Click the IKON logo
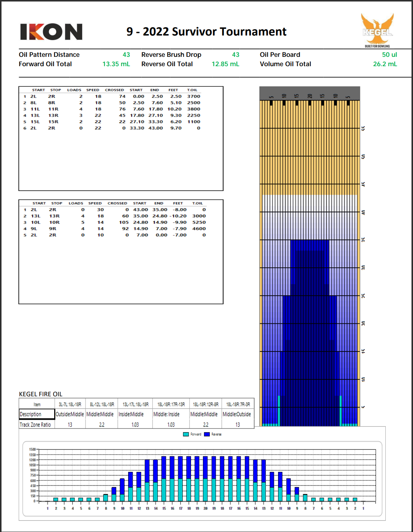 (51, 32)
